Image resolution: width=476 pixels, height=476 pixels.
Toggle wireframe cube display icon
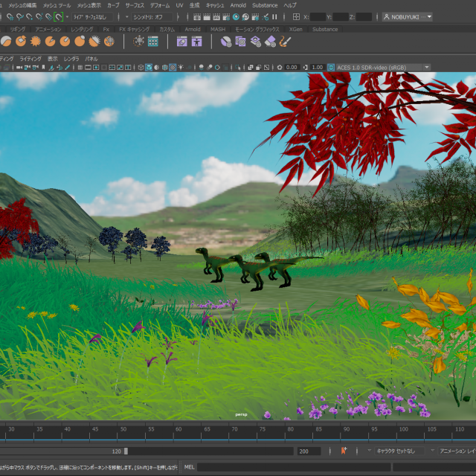coord(141,68)
